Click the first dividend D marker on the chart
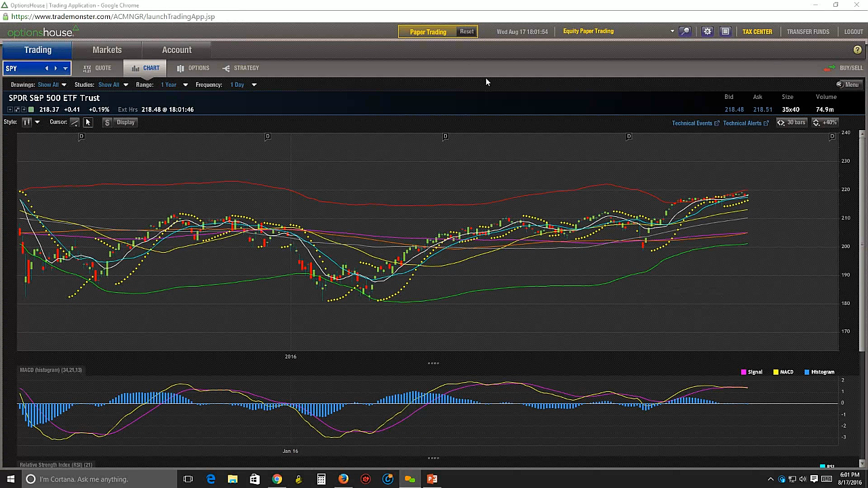 coord(81,136)
